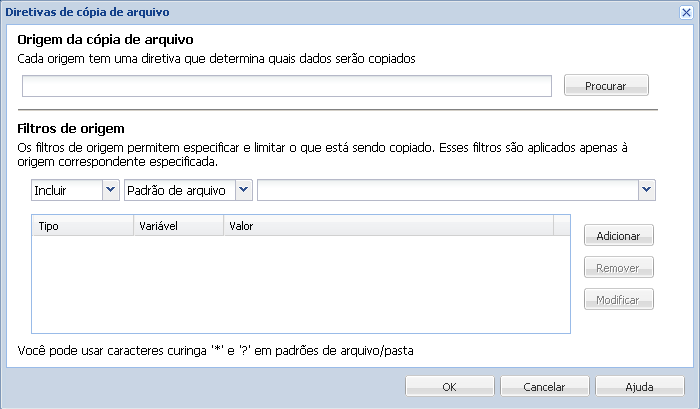Open help with the Ajuda button
The width and height of the screenshot is (700, 409).
coord(640,387)
